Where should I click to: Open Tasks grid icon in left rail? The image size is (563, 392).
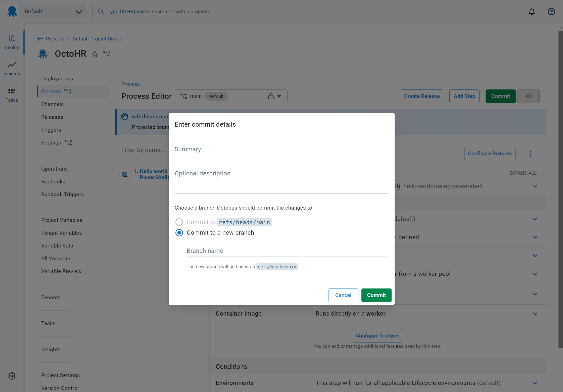pos(12,91)
